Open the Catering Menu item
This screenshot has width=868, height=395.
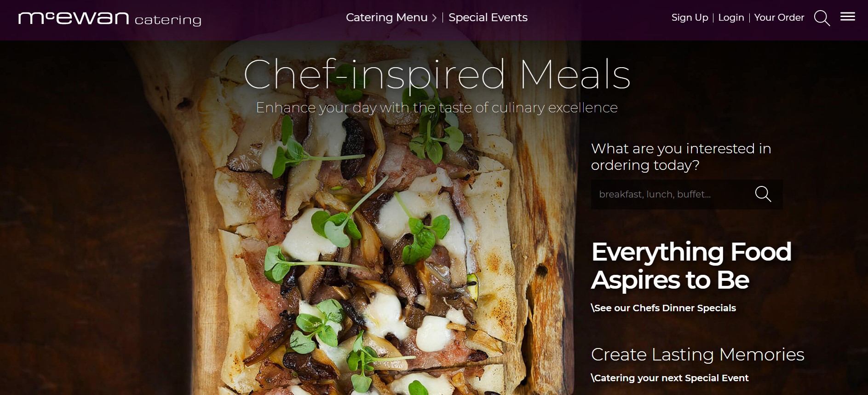coord(386,17)
